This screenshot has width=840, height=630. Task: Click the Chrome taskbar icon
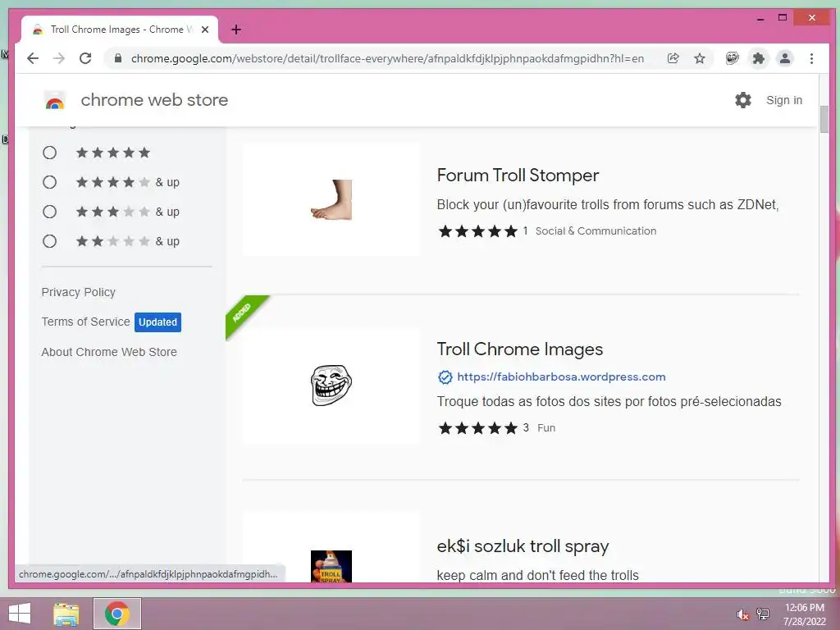[x=116, y=614]
